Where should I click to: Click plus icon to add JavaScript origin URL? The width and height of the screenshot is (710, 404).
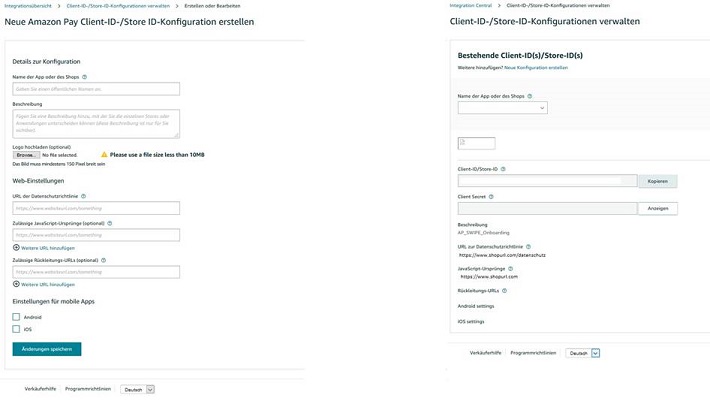pos(16,248)
